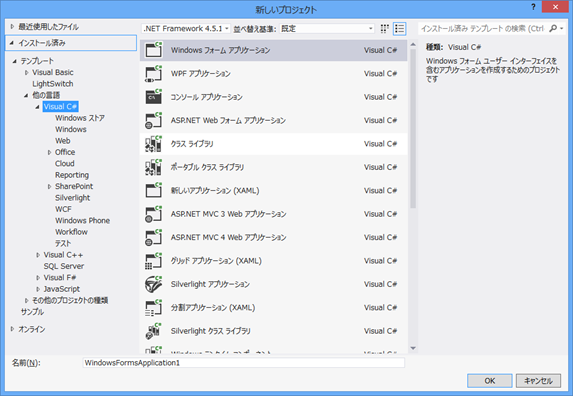Expand the Visual C++ node
The image size is (573, 396).
click(38, 255)
